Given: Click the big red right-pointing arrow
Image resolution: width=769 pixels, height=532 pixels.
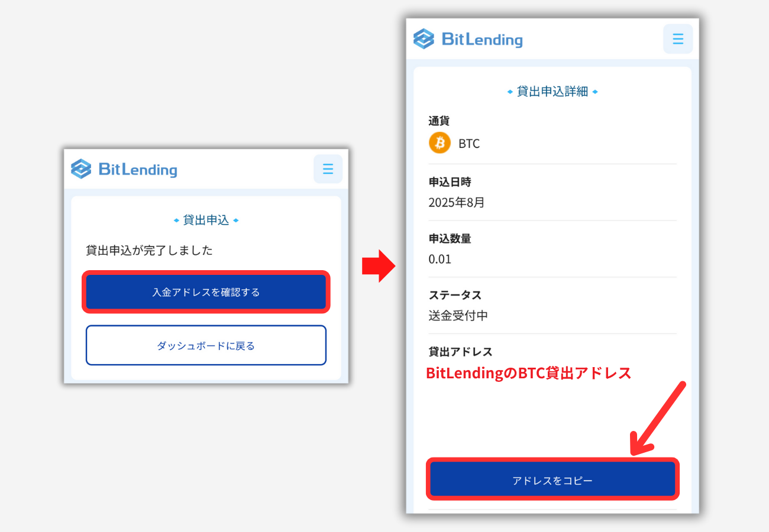Looking at the screenshot, I should click(x=378, y=266).
